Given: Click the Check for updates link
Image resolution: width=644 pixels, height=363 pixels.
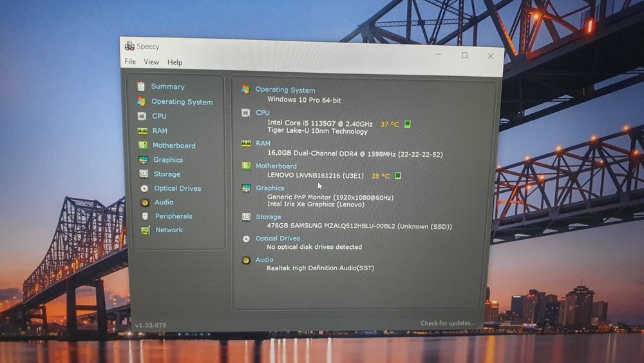Looking at the screenshot, I should point(448,323).
